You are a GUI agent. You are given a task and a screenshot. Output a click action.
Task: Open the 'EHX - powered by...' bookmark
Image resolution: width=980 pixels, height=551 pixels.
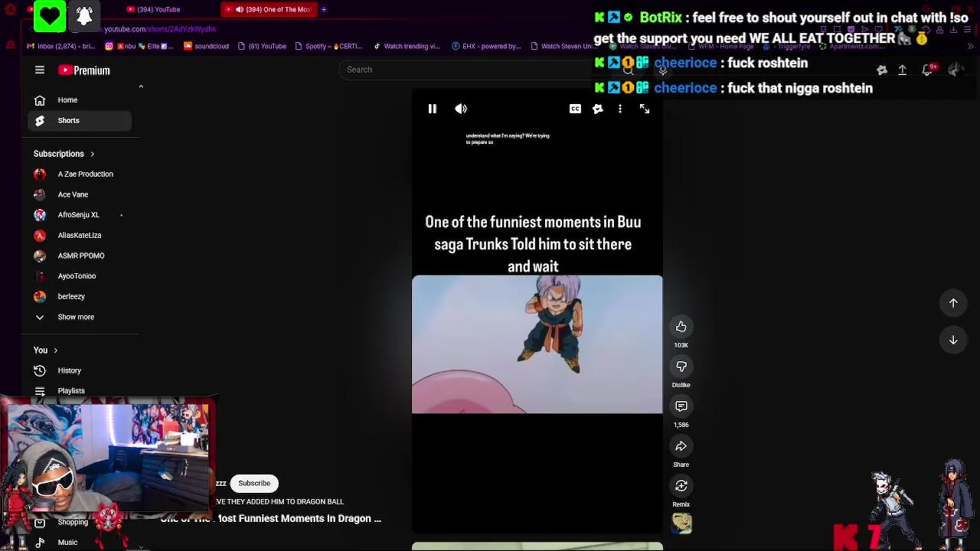click(x=486, y=46)
